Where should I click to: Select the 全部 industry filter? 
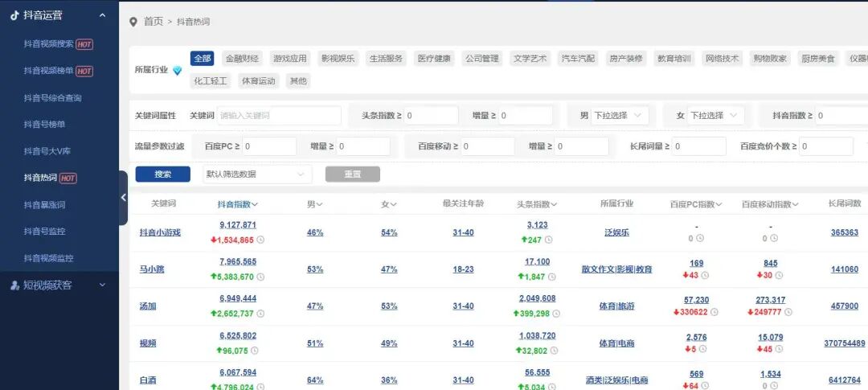[x=202, y=58]
